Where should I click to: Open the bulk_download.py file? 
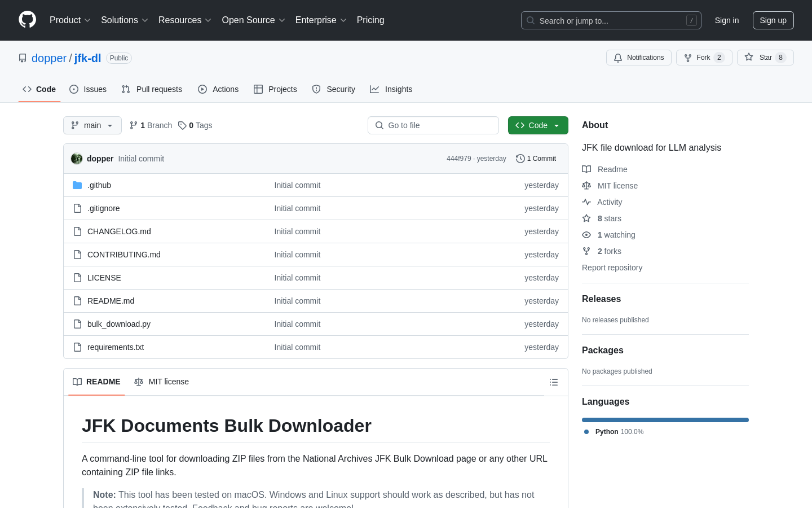[119, 324]
